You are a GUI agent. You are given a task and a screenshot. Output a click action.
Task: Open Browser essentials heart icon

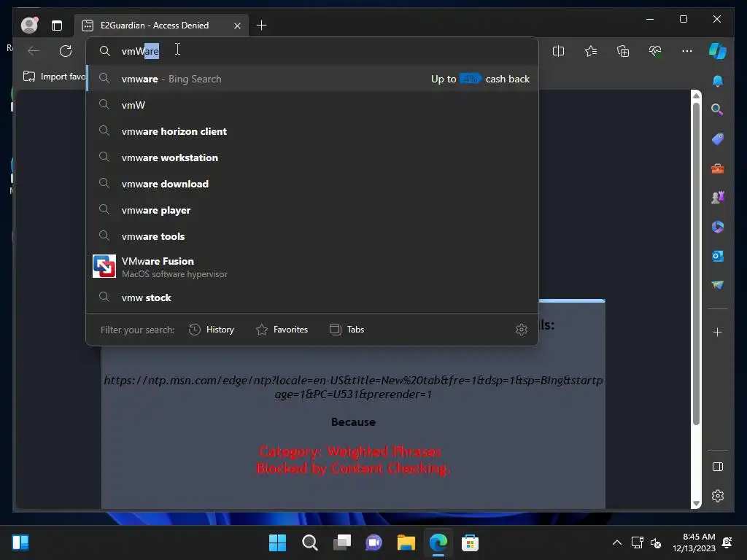click(655, 51)
